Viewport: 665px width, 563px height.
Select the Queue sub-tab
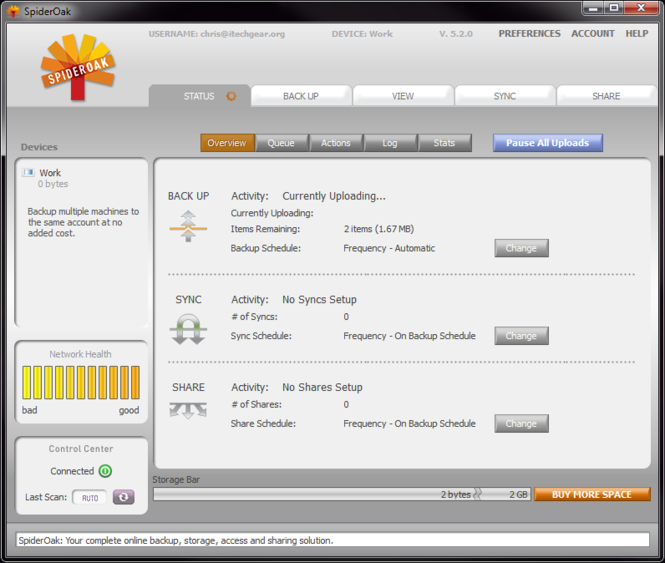281,143
